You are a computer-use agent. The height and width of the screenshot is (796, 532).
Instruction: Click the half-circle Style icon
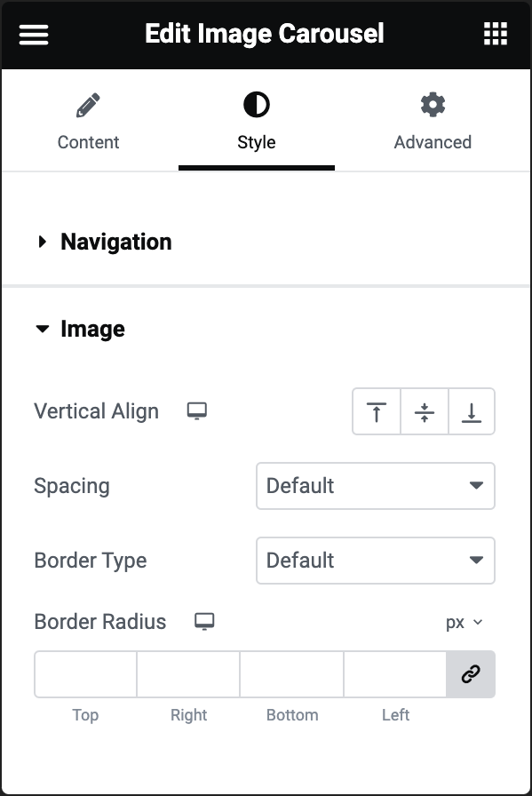click(257, 105)
